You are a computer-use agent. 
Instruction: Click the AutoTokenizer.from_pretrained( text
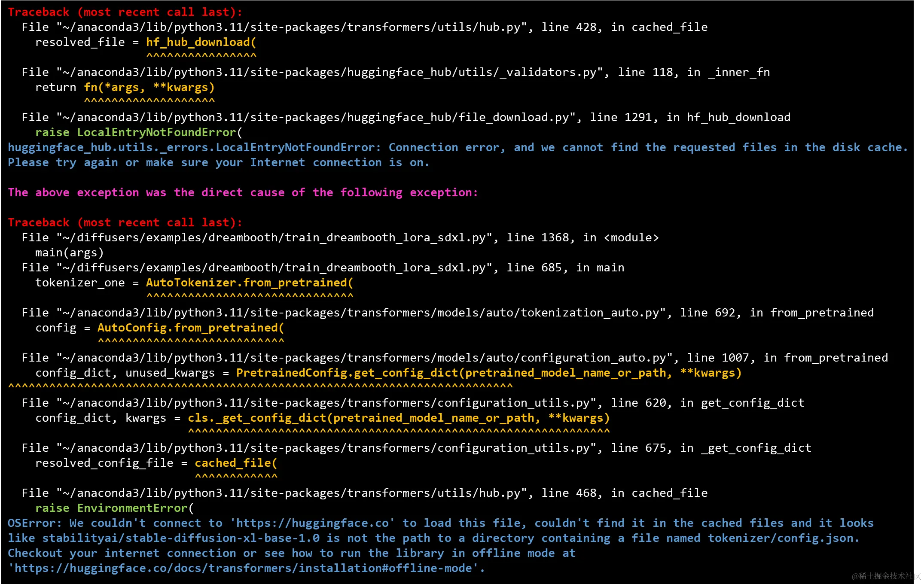tap(250, 283)
